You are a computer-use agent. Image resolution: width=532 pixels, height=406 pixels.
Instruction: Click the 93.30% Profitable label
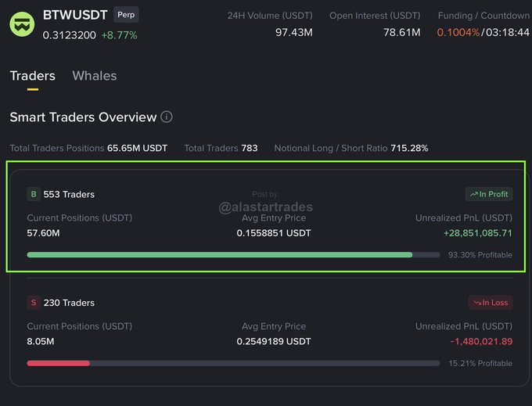480,255
